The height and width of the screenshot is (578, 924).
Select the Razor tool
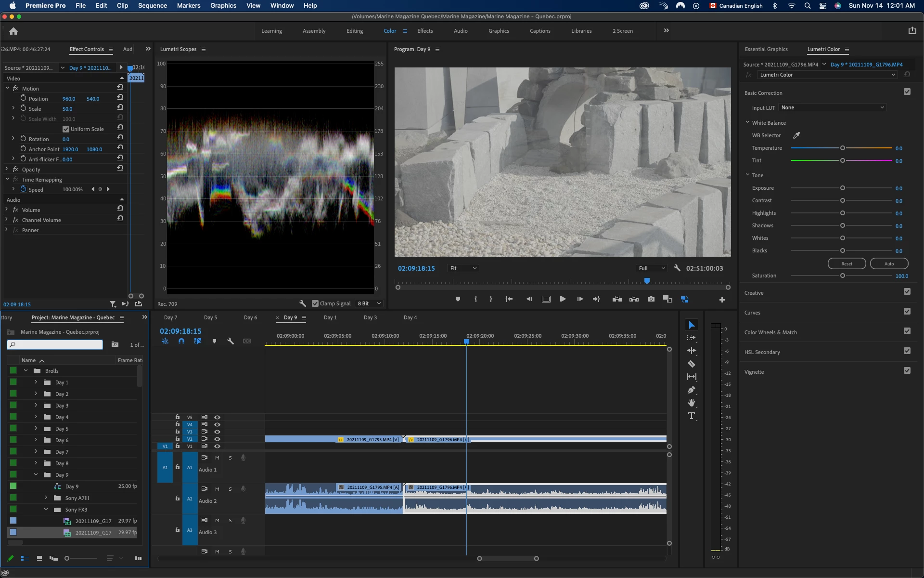[692, 364]
